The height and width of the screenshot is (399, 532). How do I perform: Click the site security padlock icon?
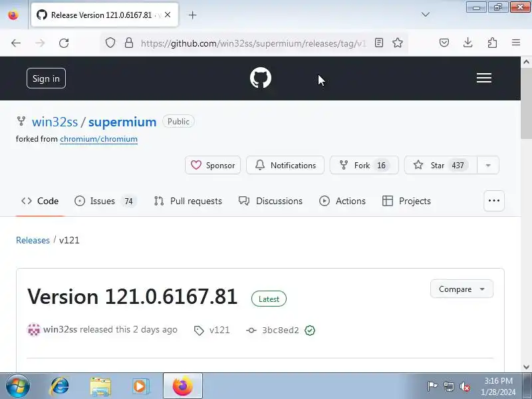click(x=129, y=43)
